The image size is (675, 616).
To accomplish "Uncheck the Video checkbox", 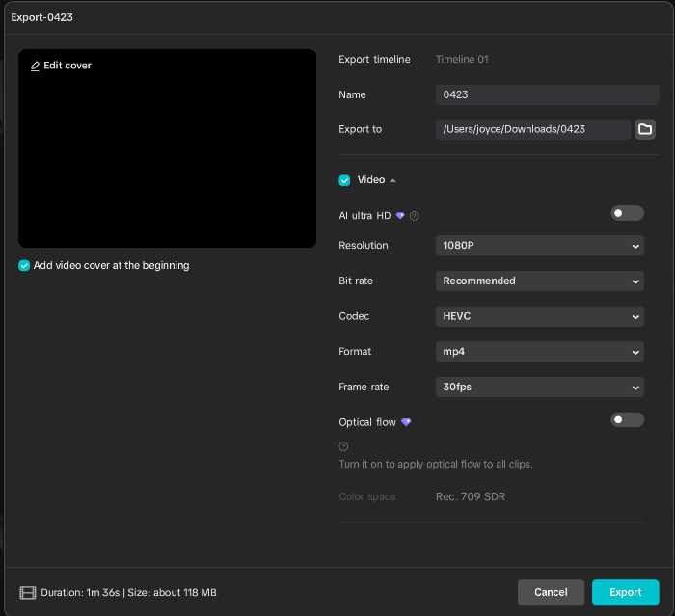I will click(x=344, y=180).
